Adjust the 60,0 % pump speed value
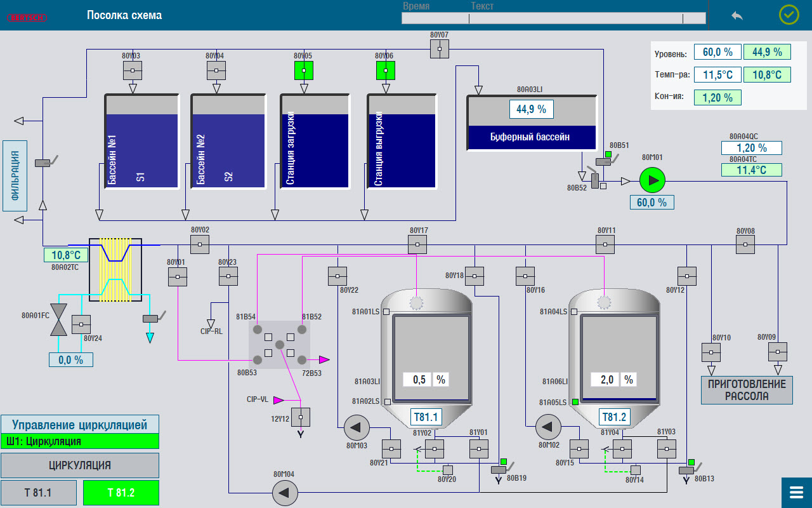This screenshot has height=508, width=812. click(x=652, y=202)
